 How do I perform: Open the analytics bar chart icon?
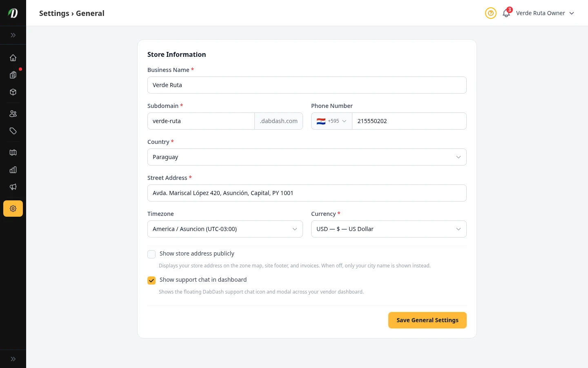(x=13, y=170)
